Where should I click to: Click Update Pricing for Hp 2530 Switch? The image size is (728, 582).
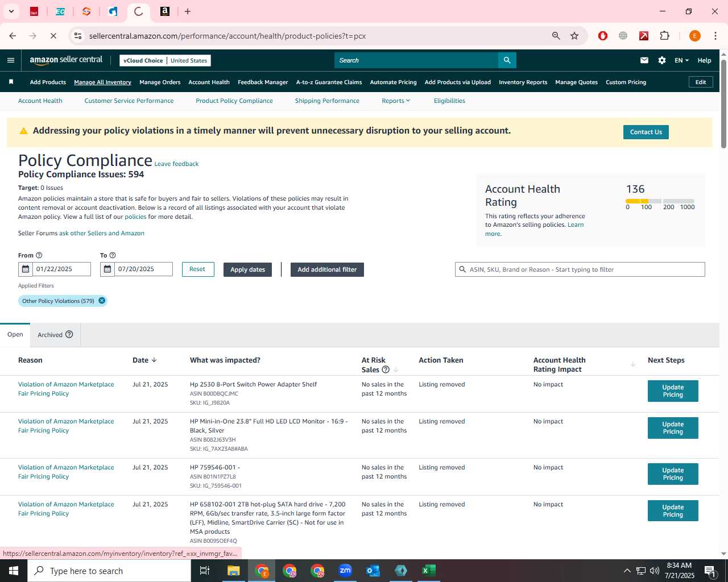[673, 391]
